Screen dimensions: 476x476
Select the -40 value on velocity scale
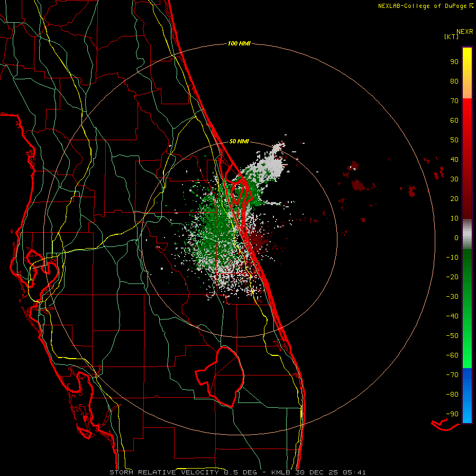tap(452, 316)
